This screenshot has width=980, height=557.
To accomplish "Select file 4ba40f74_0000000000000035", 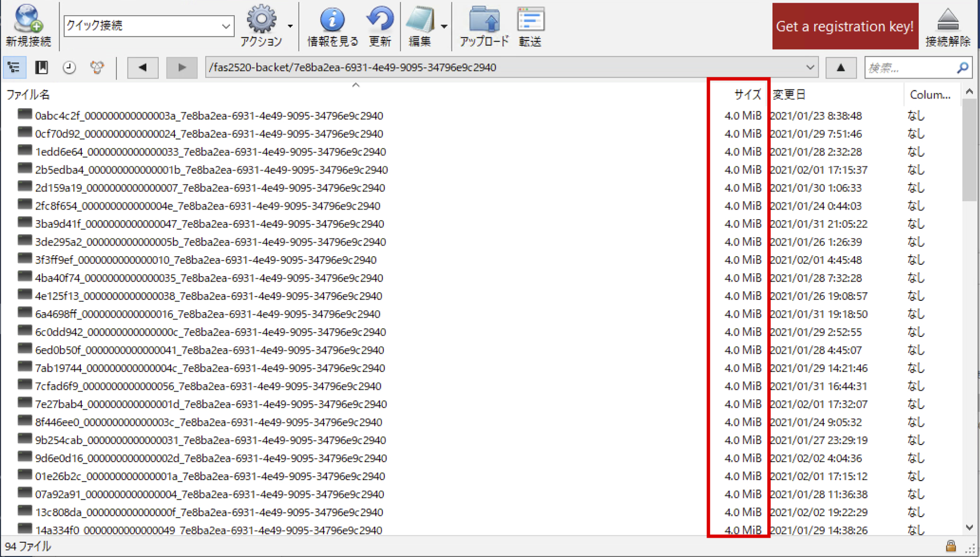I will pos(209,278).
